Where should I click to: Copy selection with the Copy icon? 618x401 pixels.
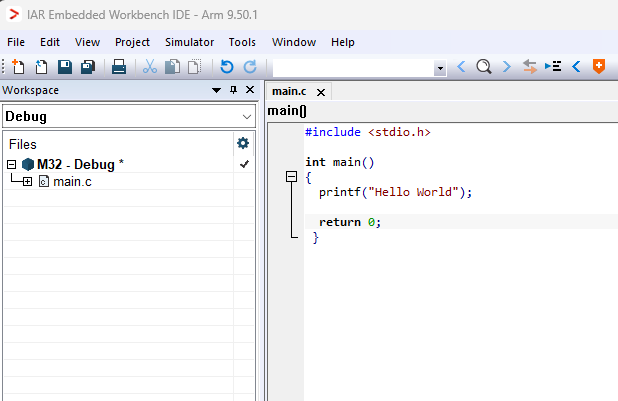click(x=172, y=67)
